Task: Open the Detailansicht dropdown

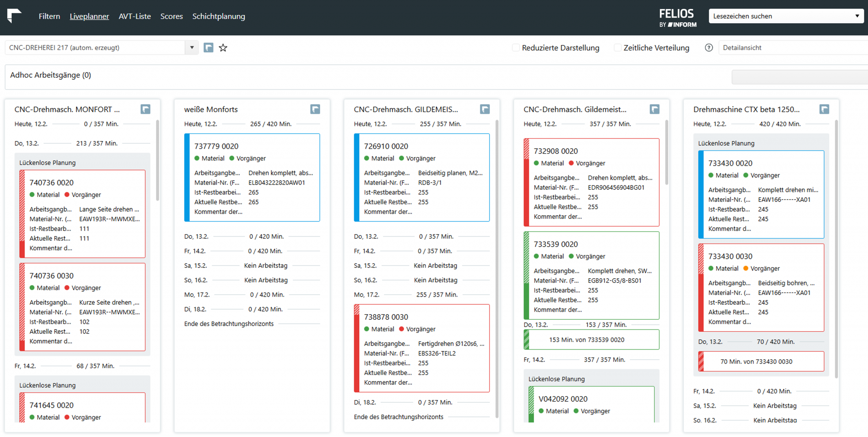Action: 793,47
